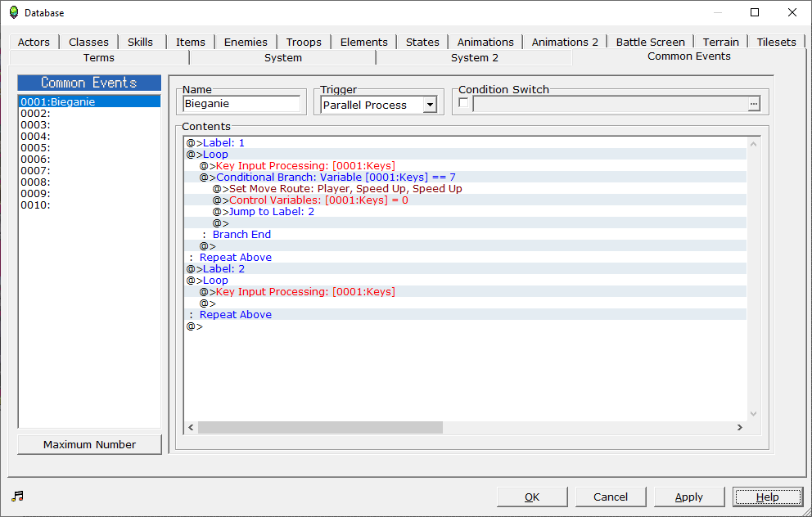Close the Database window
This screenshot has height=517, width=812.
[x=792, y=12]
